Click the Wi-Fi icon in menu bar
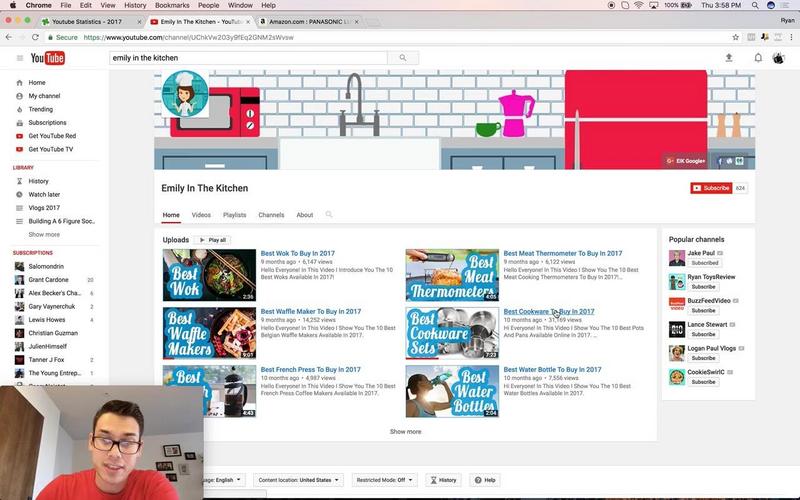Viewport: 800px width, 500px height. pyautogui.click(x=639, y=5)
